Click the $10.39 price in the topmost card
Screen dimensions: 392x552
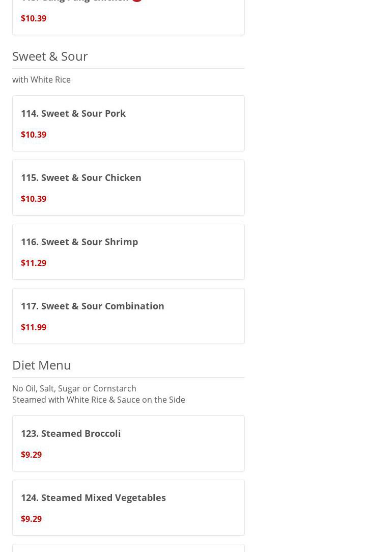tap(34, 18)
